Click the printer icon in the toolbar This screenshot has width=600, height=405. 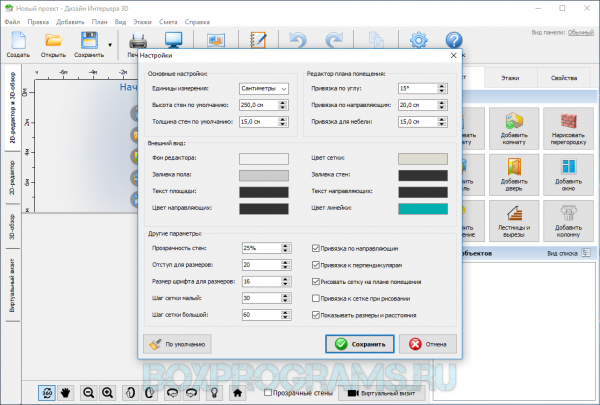click(138, 41)
